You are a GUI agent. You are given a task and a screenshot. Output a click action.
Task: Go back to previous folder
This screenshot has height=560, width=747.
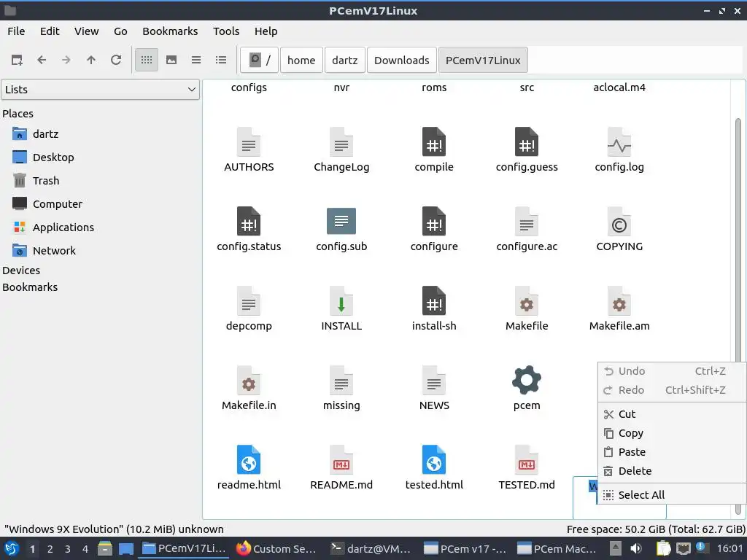42,60
